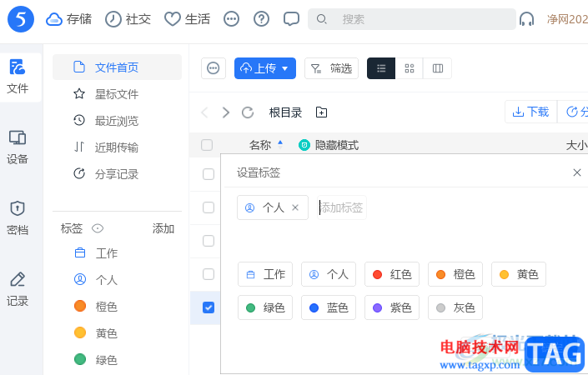This screenshot has height=375, width=588.
Task: Check the first file row checkbox
Action: tap(209, 174)
